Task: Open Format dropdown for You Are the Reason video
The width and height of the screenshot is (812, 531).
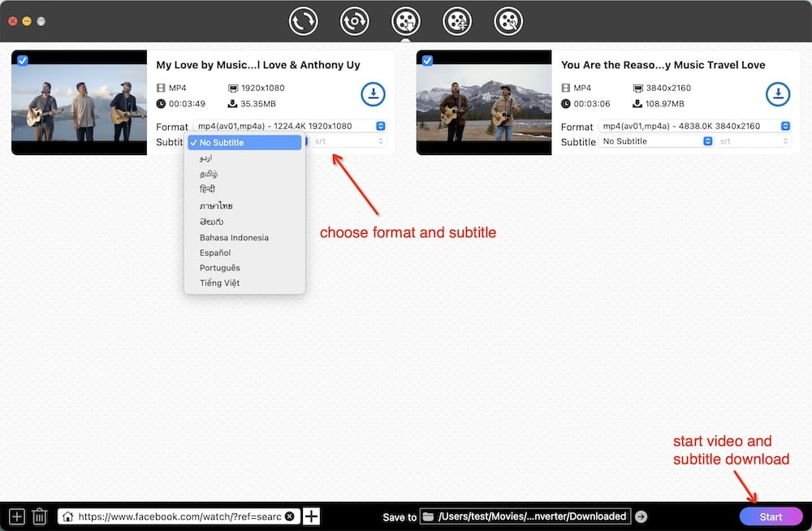Action: tap(694, 126)
